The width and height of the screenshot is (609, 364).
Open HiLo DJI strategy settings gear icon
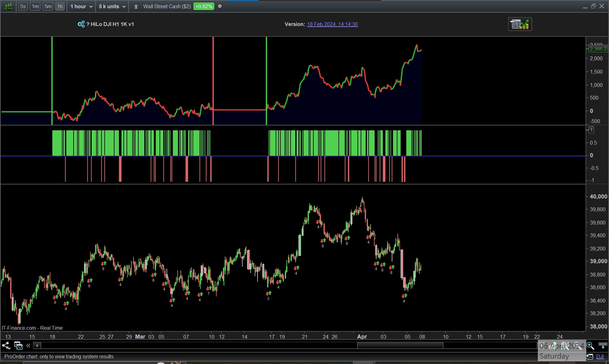tap(81, 24)
